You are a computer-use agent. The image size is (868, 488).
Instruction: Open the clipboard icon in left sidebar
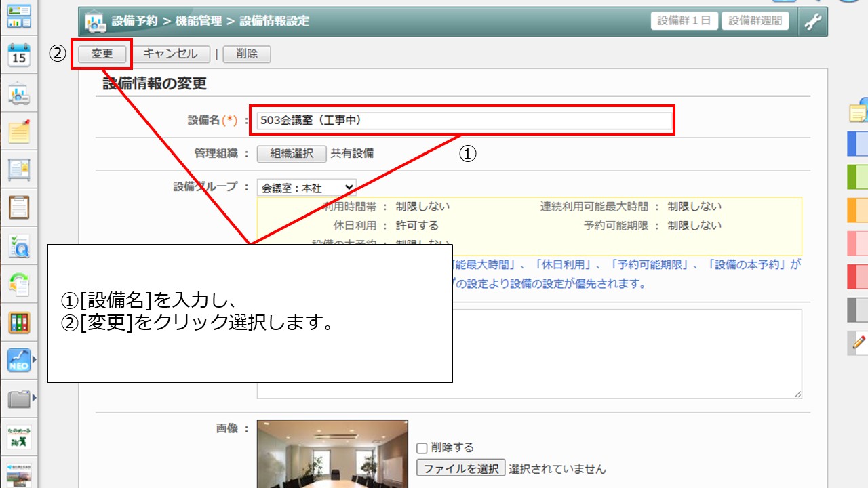pyautogui.click(x=19, y=207)
